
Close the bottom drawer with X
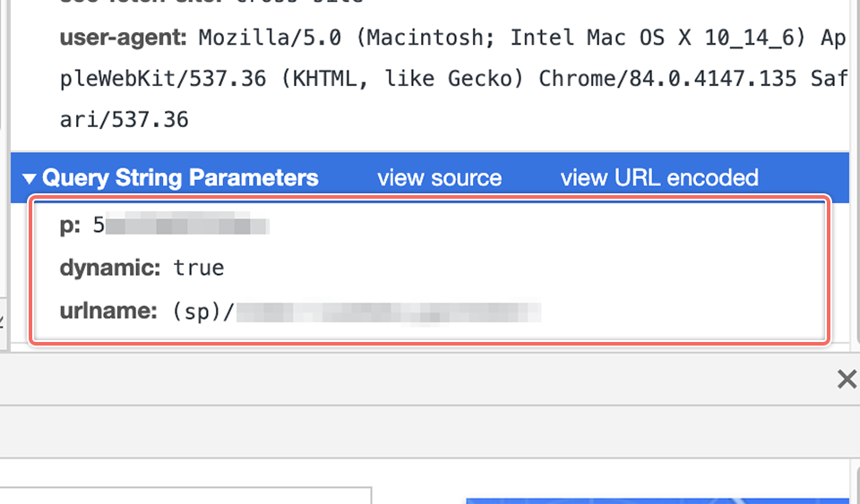[847, 379]
